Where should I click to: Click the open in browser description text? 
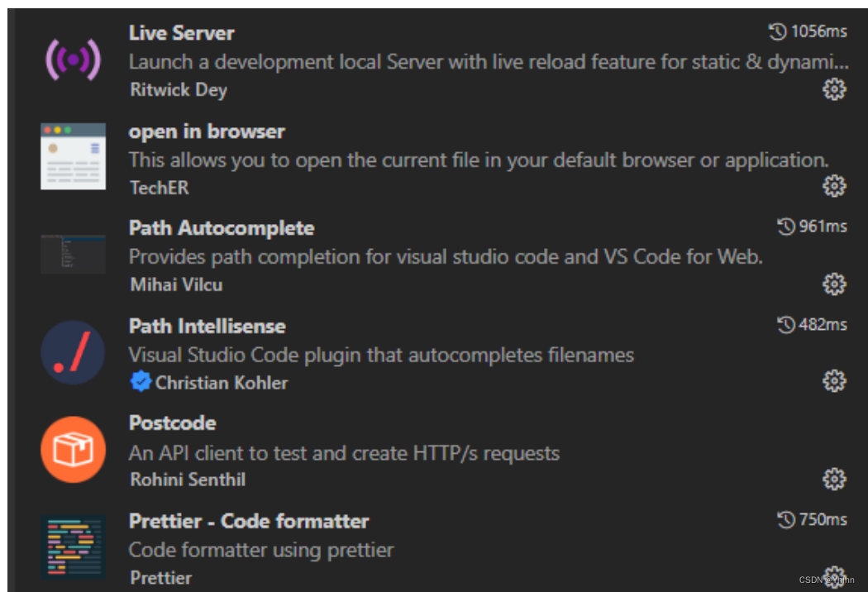[479, 160]
